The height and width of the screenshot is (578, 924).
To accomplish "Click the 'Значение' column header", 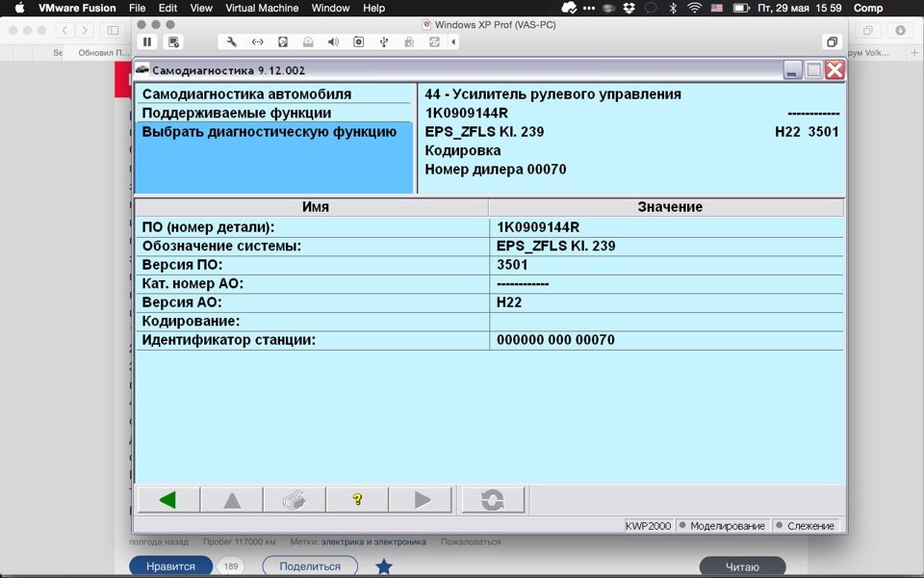I will click(666, 207).
